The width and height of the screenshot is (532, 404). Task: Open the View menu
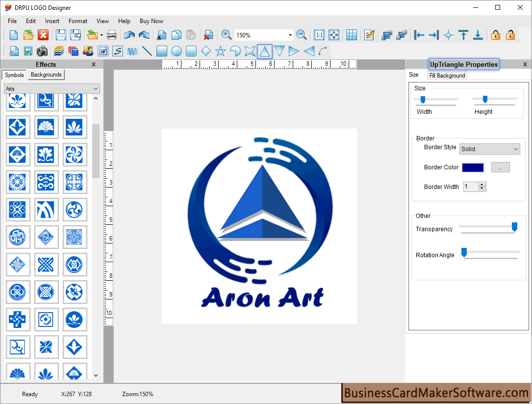click(102, 21)
